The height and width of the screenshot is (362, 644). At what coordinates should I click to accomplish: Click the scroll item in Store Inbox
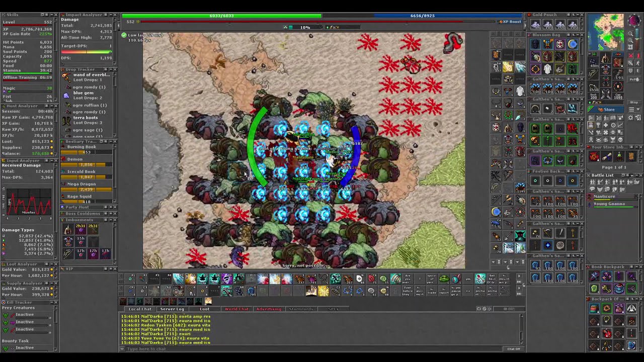[606, 157]
